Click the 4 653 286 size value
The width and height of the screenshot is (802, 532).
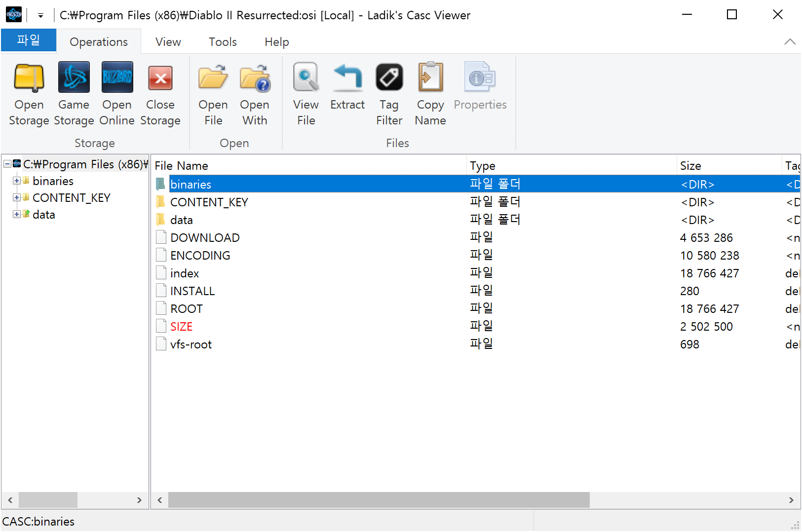(x=706, y=238)
